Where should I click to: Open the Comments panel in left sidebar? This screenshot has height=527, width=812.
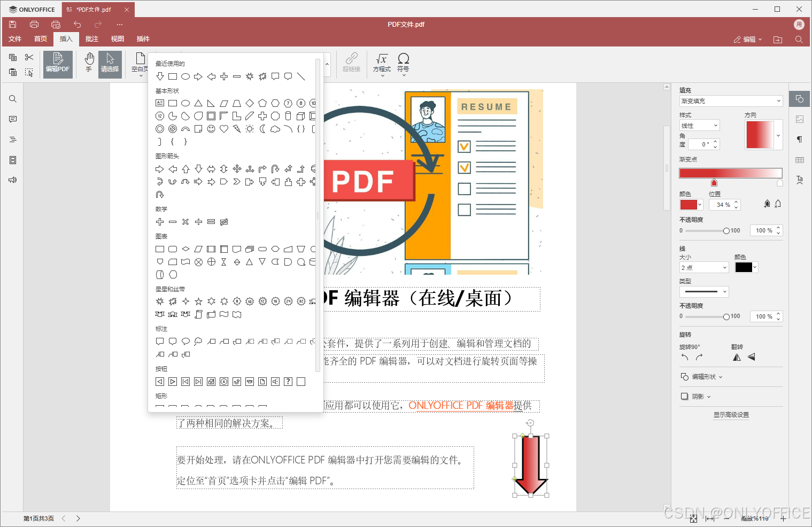point(13,119)
